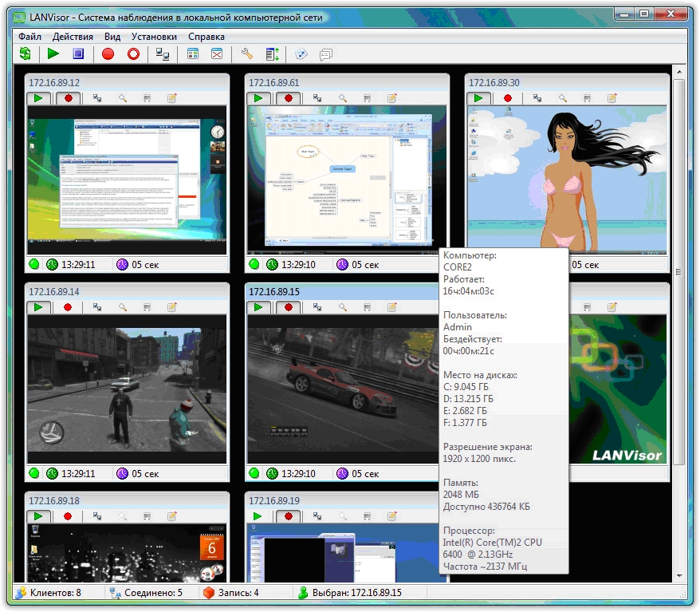
Task: Open the Действия menu
Action: (73, 37)
